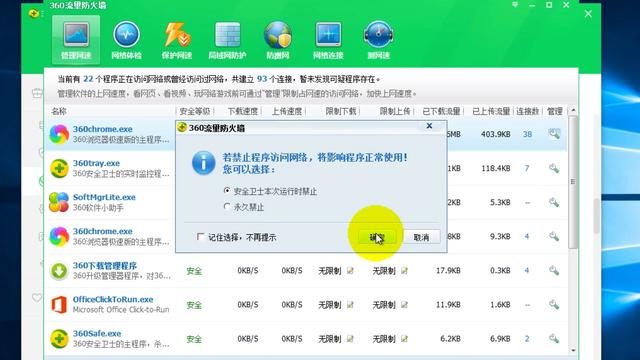
Task: Edit download limit for OfficeClickToRun.exe
Action: coord(350,305)
